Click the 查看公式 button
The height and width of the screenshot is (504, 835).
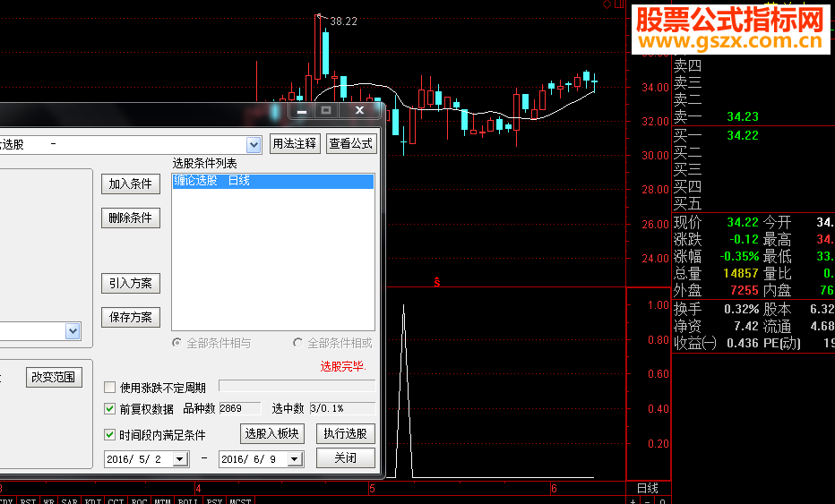pyautogui.click(x=350, y=144)
